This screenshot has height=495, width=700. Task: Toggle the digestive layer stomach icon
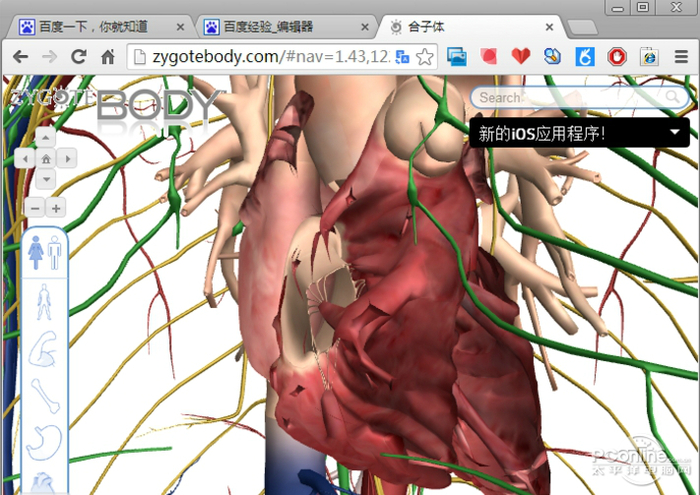click(x=44, y=442)
